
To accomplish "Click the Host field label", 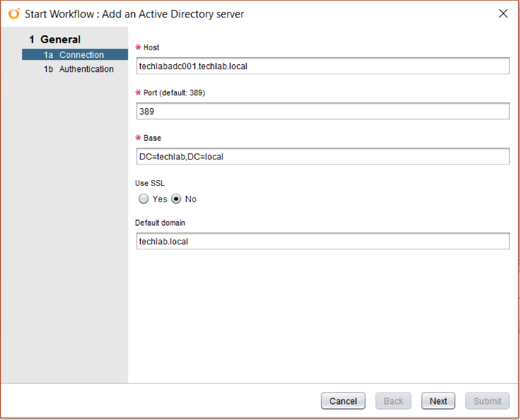I will coord(151,47).
